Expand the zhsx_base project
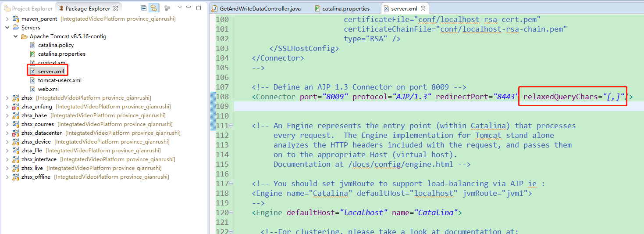This screenshot has height=234, width=644. pyautogui.click(x=7, y=115)
